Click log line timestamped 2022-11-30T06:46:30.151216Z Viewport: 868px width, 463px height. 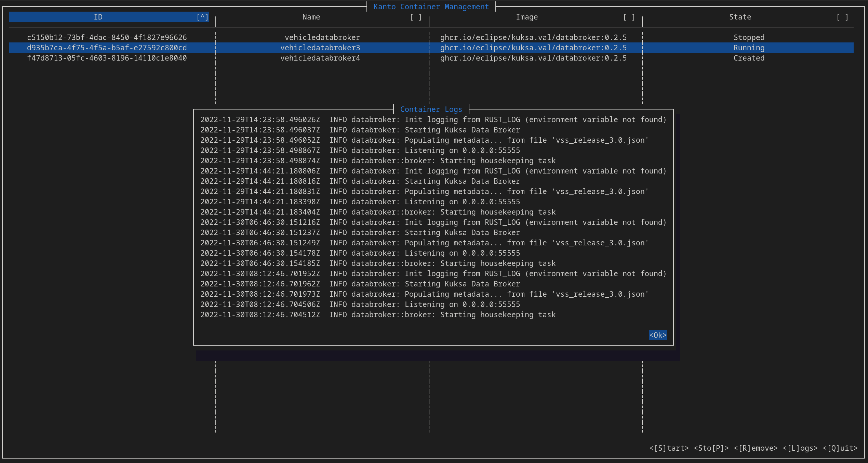pyautogui.click(x=433, y=222)
